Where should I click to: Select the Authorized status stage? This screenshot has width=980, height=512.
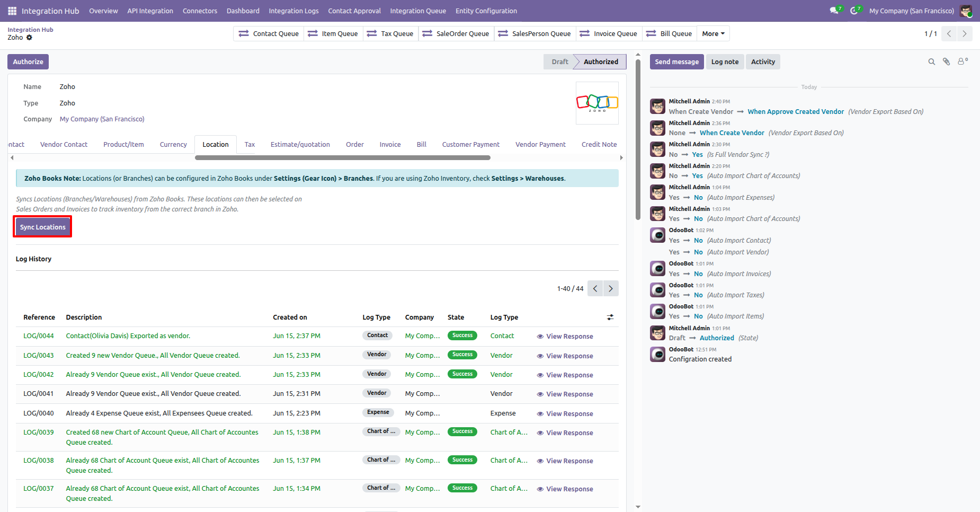pos(601,61)
